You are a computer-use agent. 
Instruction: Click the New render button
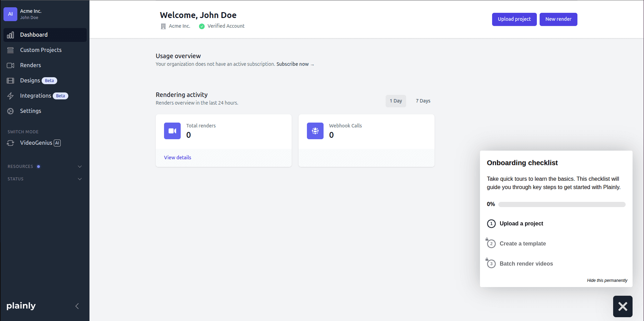558,19
